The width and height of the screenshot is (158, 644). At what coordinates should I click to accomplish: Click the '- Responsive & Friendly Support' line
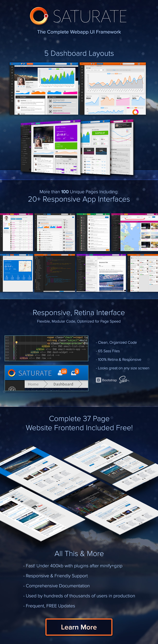(x=55, y=576)
